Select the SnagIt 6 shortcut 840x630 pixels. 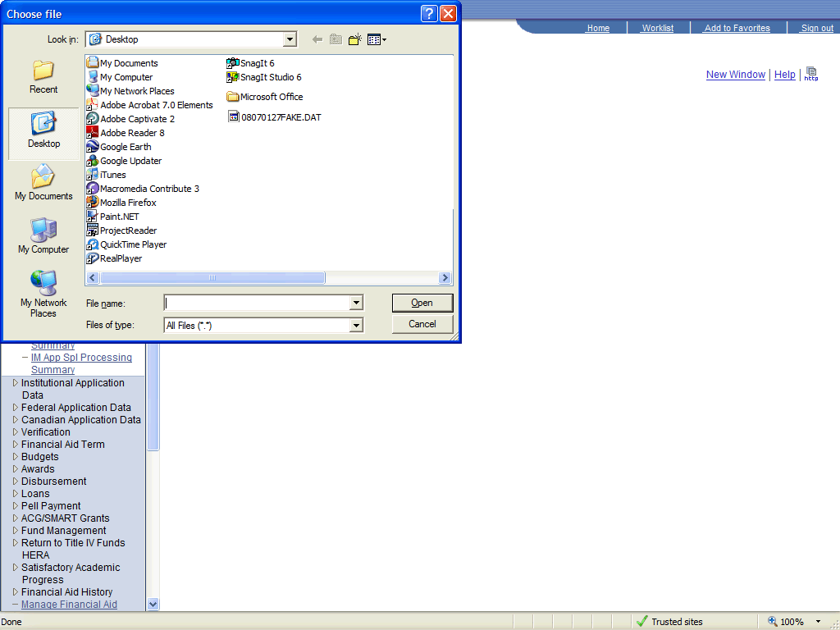click(x=251, y=62)
